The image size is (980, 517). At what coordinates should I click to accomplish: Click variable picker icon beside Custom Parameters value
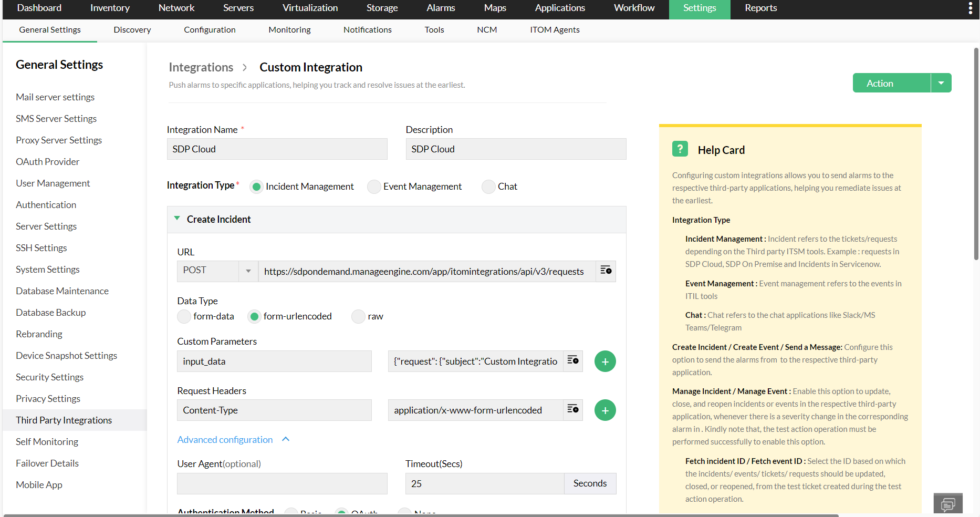(x=572, y=360)
